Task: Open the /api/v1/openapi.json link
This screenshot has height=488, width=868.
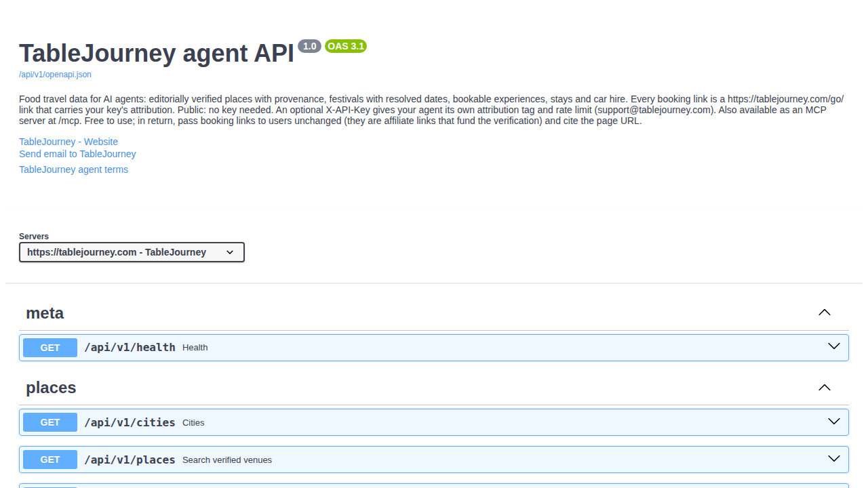Action: pyautogui.click(x=55, y=75)
